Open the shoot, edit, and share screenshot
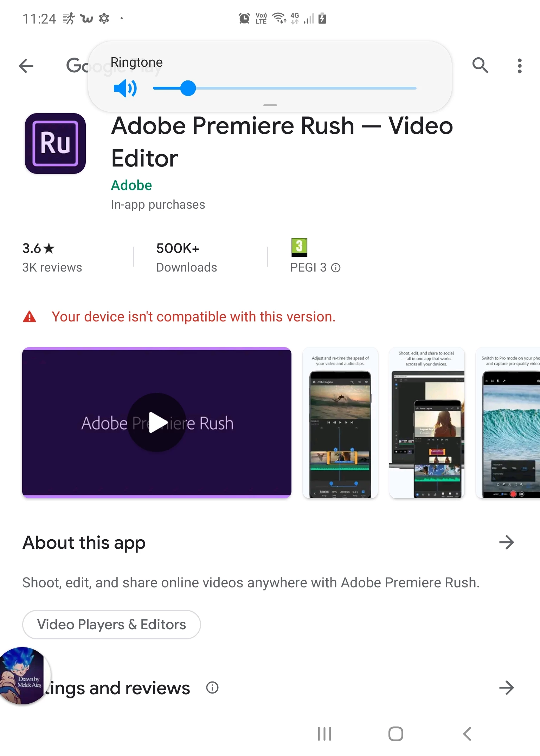The width and height of the screenshot is (540, 756). [427, 423]
